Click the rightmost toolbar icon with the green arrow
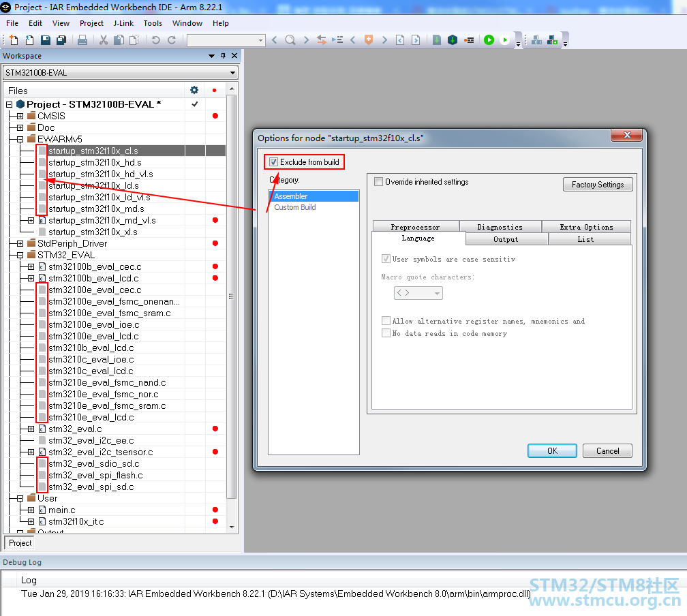This screenshot has width=687, height=616. coord(553,40)
